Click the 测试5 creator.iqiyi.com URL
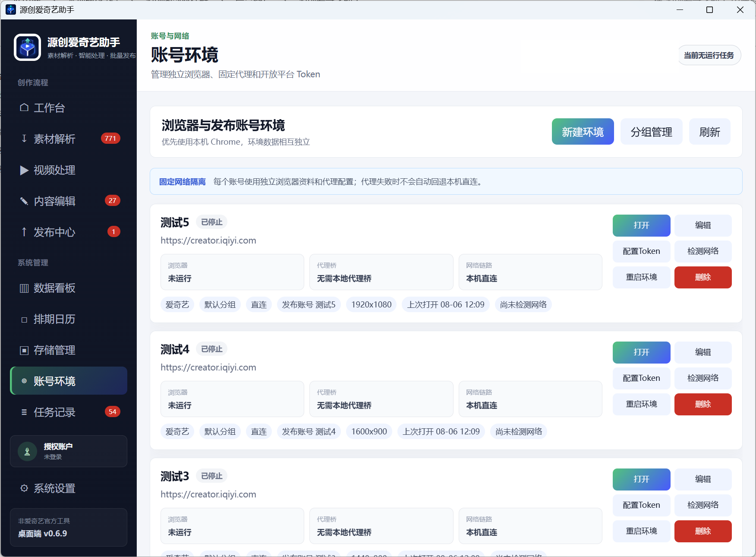The height and width of the screenshot is (557, 756). [x=208, y=241]
